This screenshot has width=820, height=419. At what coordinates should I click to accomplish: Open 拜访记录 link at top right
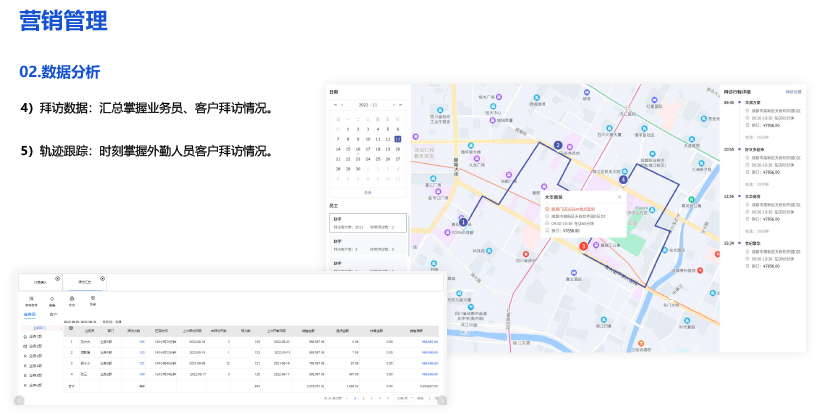tap(794, 91)
